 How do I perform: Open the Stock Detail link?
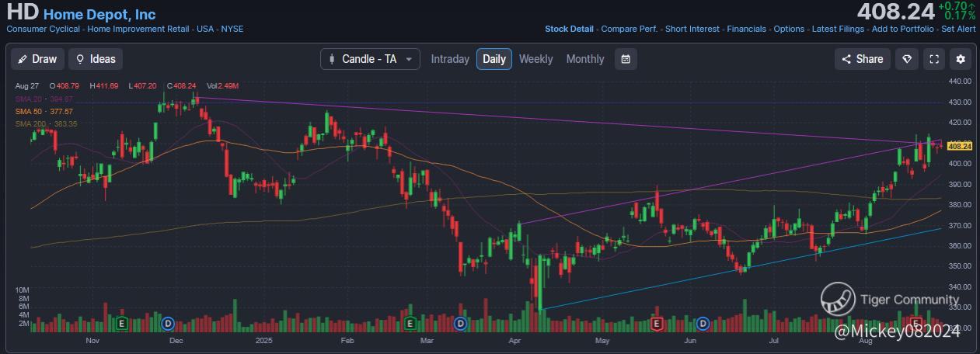pos(569,29)
